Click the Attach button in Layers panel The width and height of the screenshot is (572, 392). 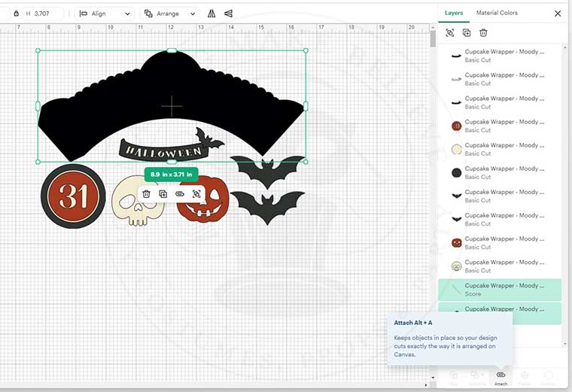(500, 377)
